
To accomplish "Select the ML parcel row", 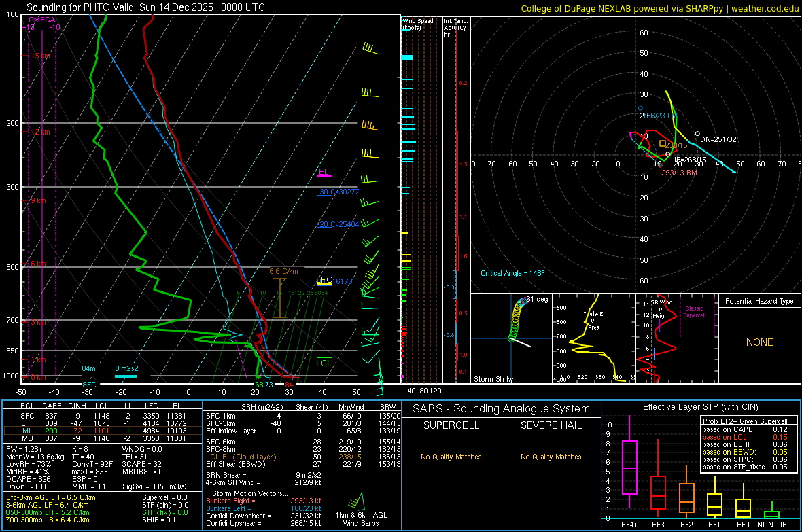I will [x=102, y=431].
